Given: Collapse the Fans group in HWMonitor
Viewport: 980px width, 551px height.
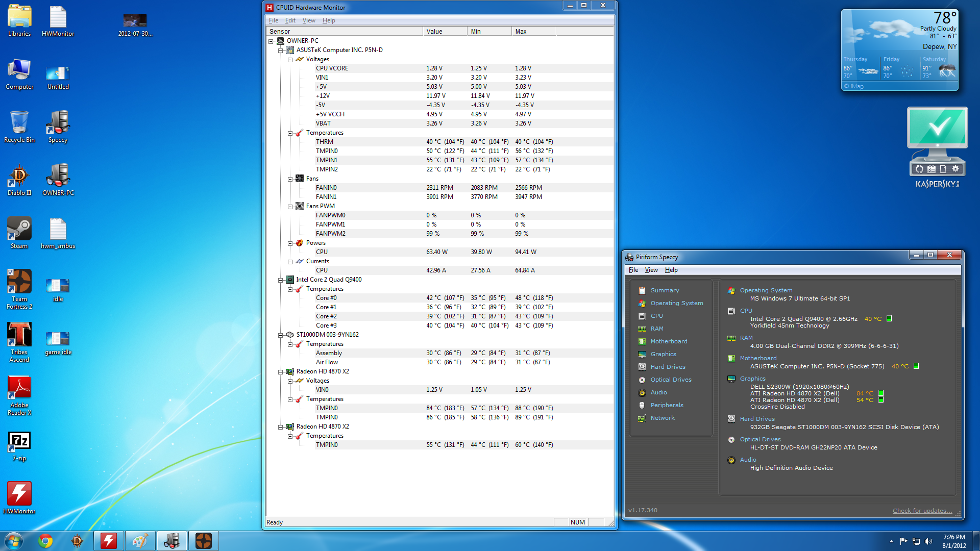Looking at the screenshot, I should [290, 179].
